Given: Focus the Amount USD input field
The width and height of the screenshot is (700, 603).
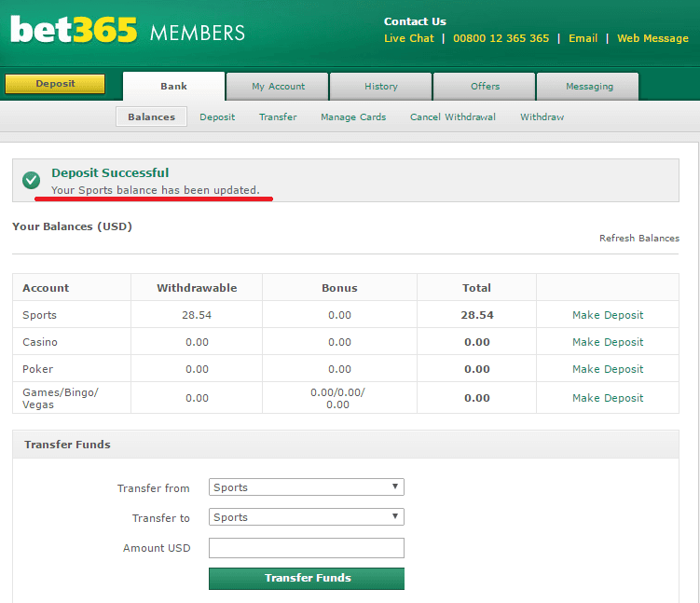Looking at the screenshot, I should click(x=307, y=548).
